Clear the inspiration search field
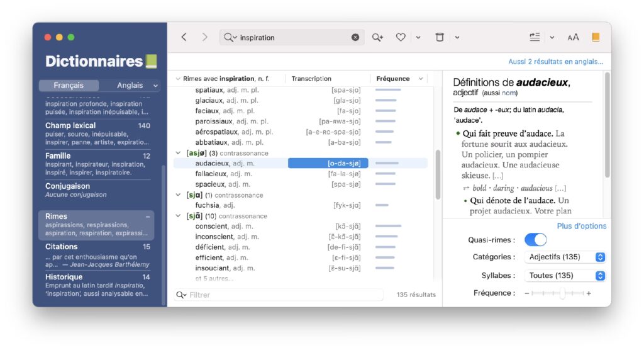This screenshot has height=350, width=644. point(355,38)
